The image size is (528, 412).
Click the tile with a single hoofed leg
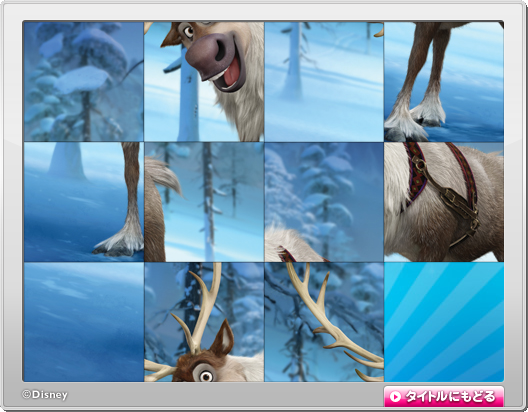point(84,202)
